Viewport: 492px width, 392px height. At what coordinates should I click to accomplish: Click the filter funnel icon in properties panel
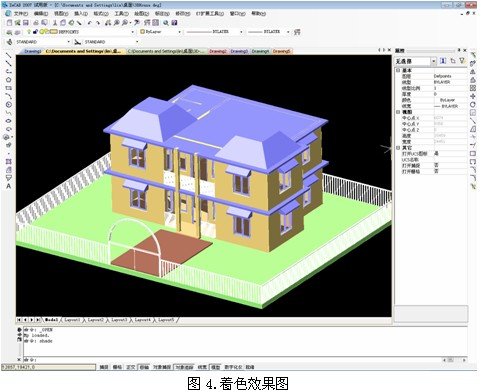click(x=462, y=61)
